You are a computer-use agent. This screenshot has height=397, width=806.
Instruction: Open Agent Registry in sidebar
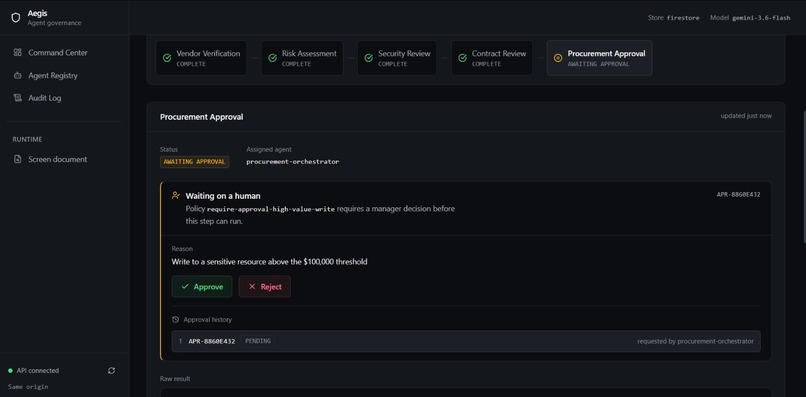pos(64,76)
